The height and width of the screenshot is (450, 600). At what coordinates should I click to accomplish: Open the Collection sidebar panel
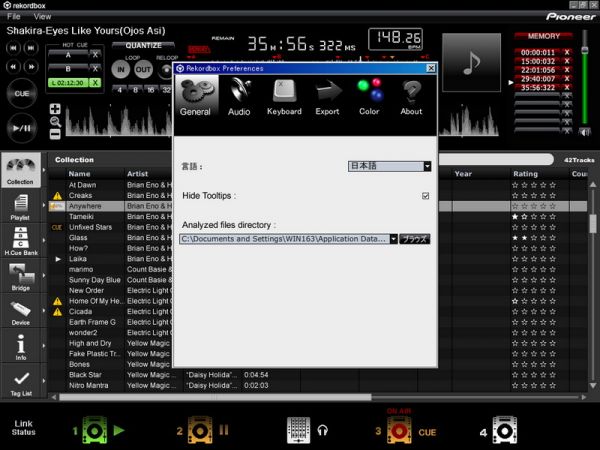pyautogui.click(x=21, y=170)
